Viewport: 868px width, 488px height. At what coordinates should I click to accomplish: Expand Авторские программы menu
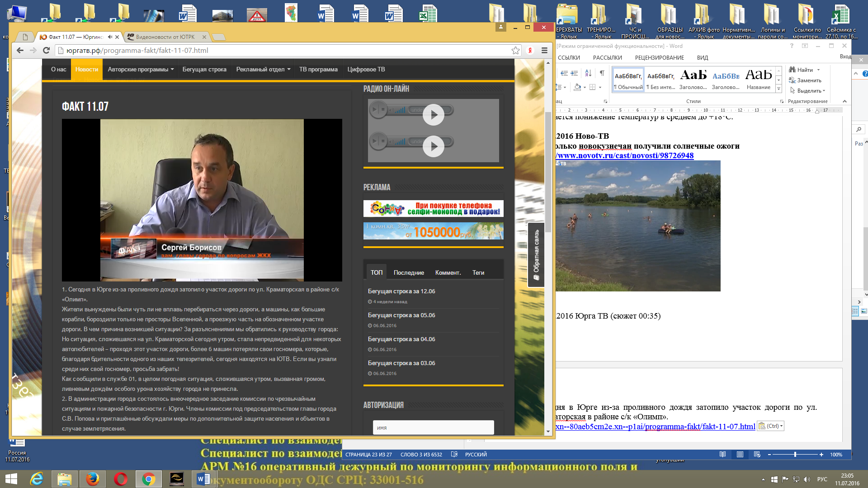141,70
